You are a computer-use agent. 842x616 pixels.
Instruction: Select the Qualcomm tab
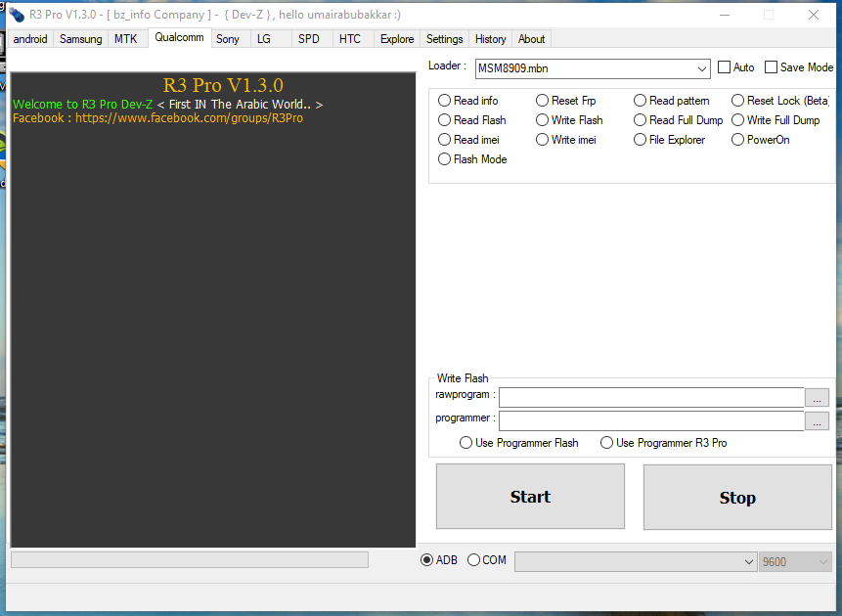pyautogui.click(x=179, y=37)
